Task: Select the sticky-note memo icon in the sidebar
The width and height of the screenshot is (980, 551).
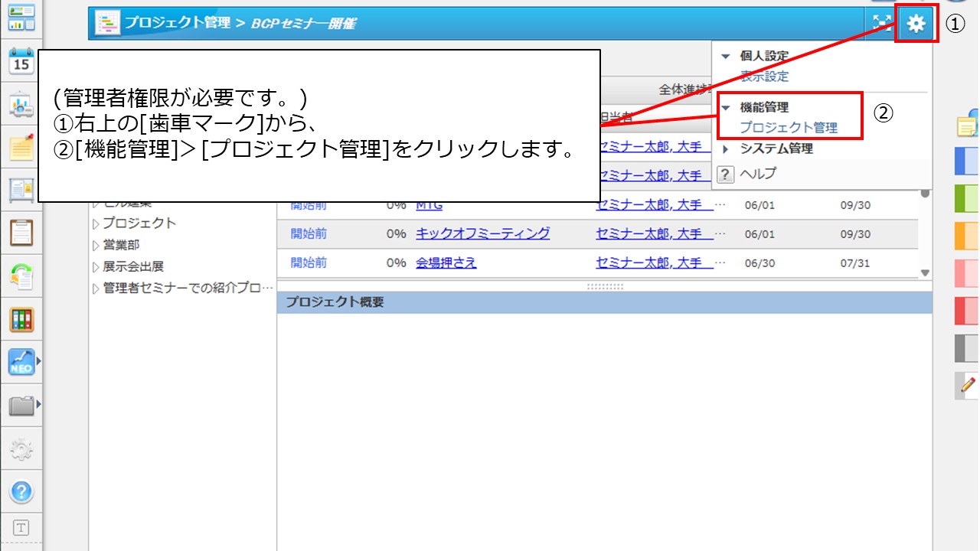Action: point(22,148)
